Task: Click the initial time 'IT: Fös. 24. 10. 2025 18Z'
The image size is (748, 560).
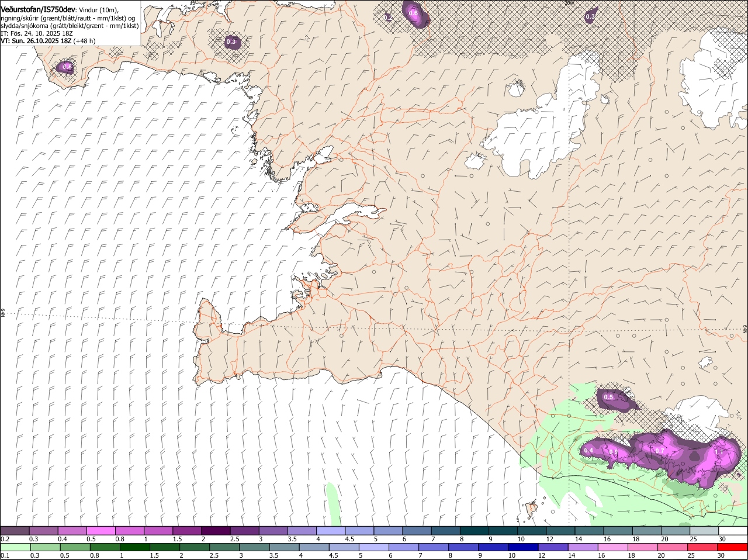Action: [37, 33]
